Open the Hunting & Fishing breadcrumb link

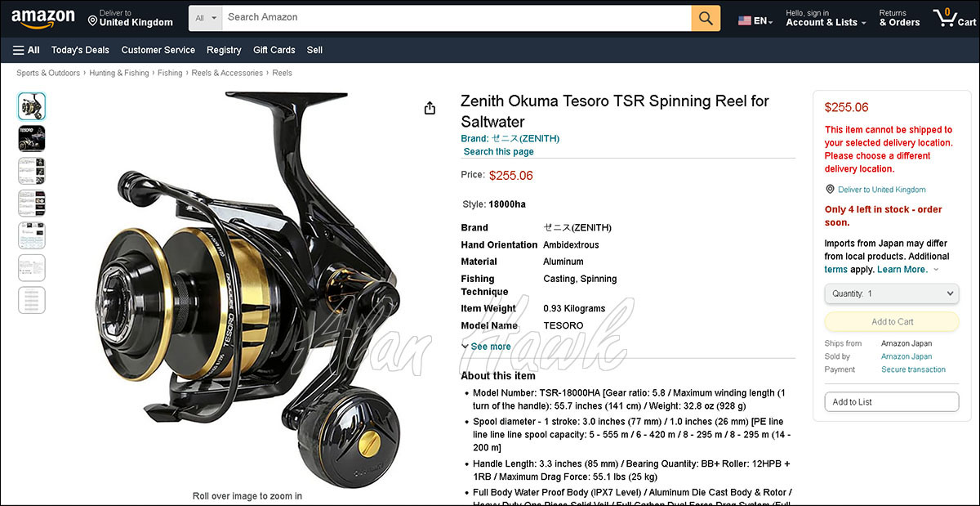click(x=119, y=73)
